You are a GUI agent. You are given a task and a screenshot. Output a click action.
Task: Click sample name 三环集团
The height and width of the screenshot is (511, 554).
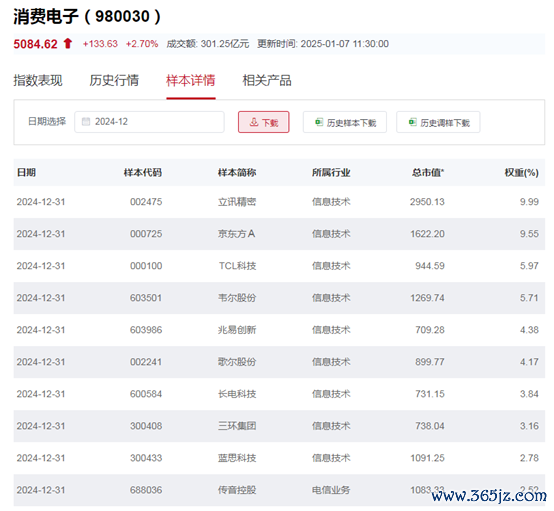[237, 426]
